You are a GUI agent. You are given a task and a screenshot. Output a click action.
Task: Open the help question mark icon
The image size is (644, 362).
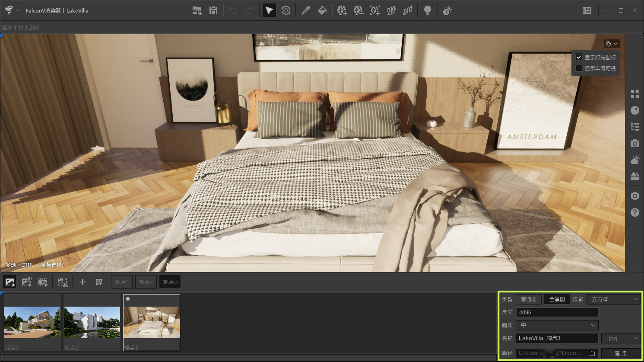(x=635, y=212)
